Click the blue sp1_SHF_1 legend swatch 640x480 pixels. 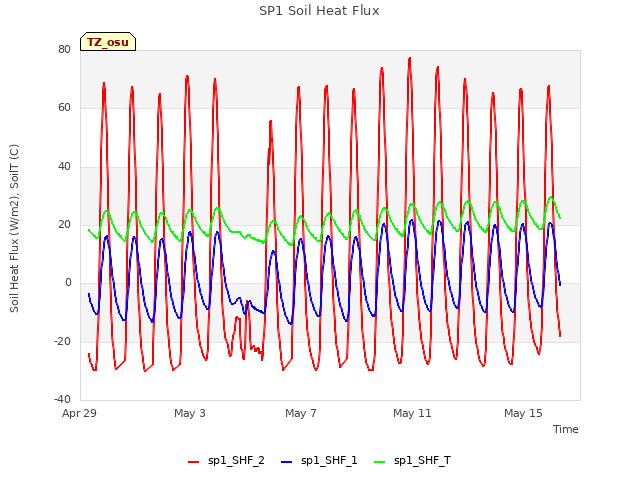click(x=287, y=462)
